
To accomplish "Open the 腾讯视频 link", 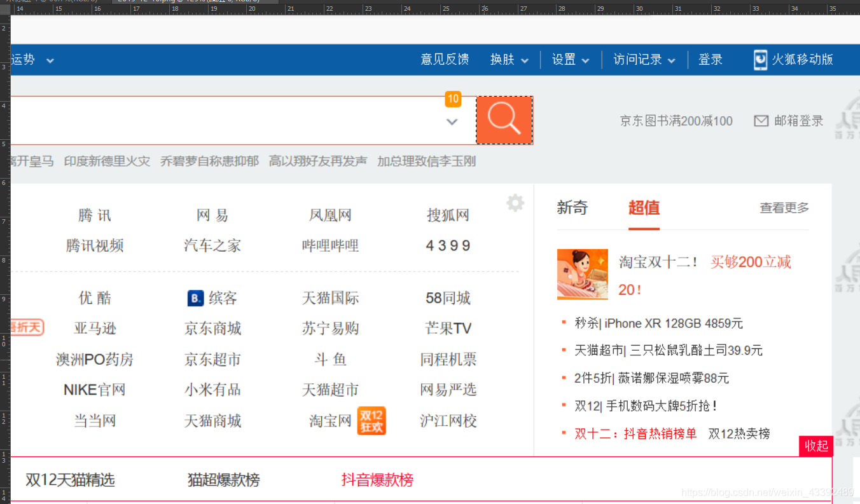I will tap(95, 246).
